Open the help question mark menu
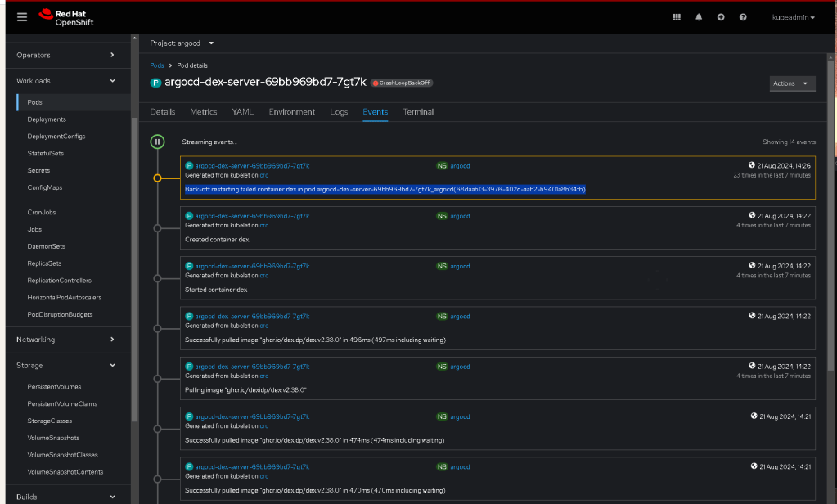This screenshot has height=504, width=837. pyautogui.click(x=743, y=17)
